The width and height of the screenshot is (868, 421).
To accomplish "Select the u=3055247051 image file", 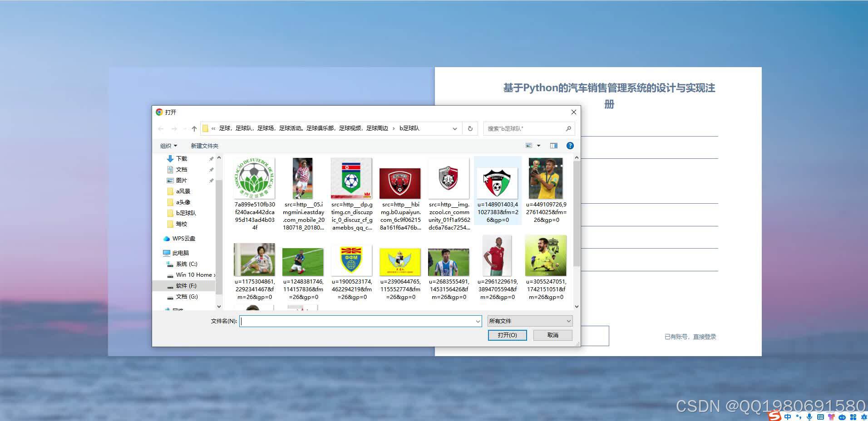I will (546, 268).
